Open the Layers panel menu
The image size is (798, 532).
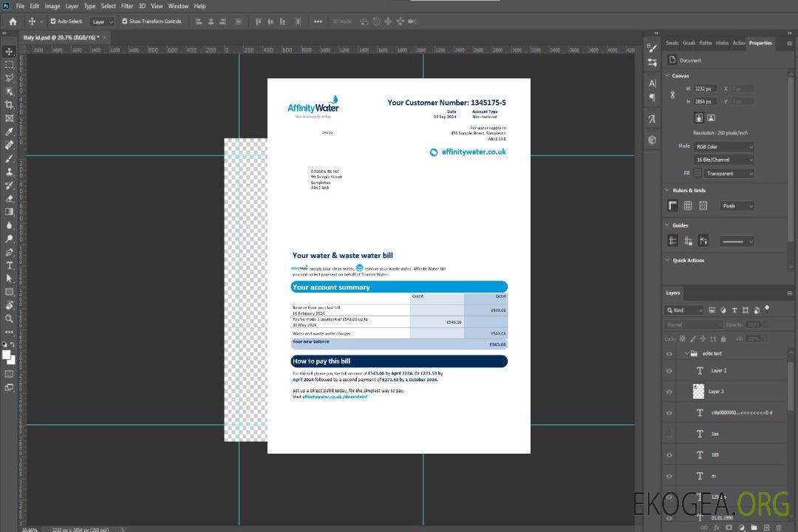tap(789, 293)
